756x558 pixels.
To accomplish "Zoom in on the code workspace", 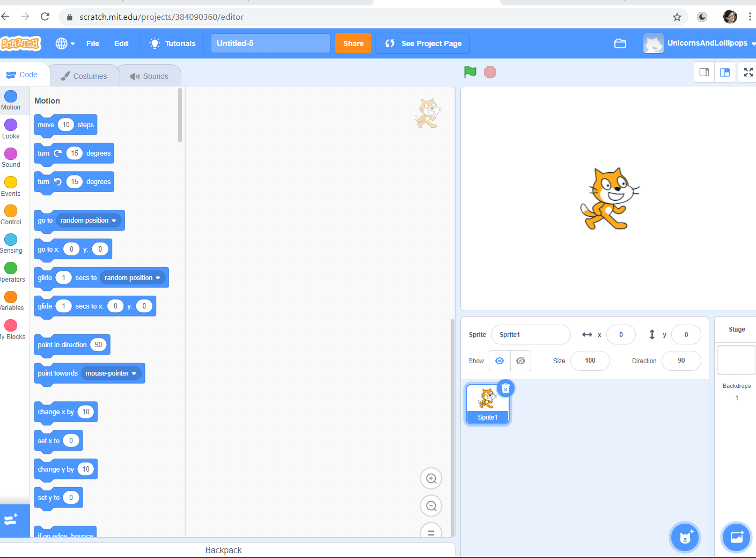I will [x=431, y=478].
